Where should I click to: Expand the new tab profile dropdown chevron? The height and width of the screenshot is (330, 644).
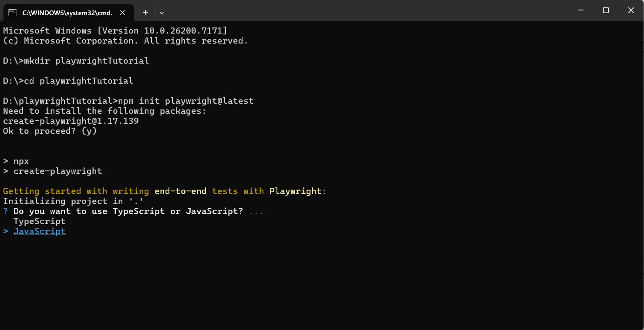162,13
